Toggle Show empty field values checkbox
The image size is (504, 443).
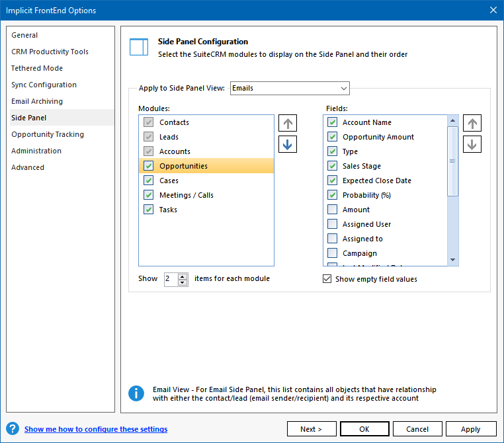coord(327,279)
